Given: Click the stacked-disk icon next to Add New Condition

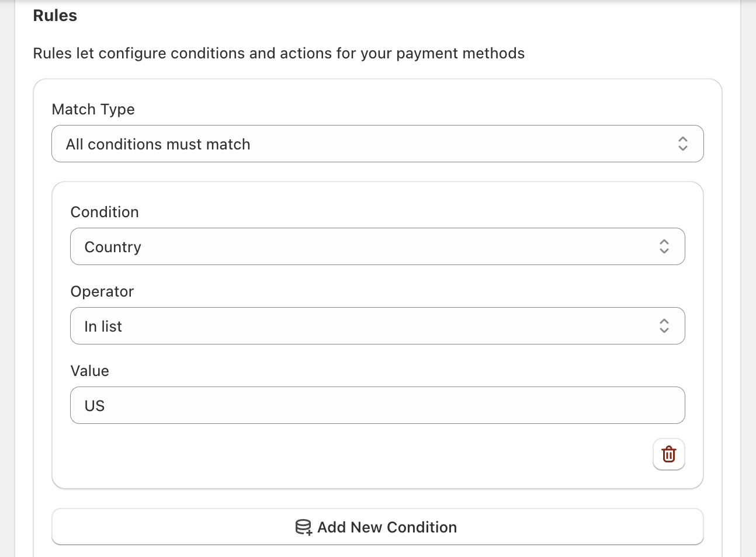Looking at the screenshot, I should [x=303, y=527].
